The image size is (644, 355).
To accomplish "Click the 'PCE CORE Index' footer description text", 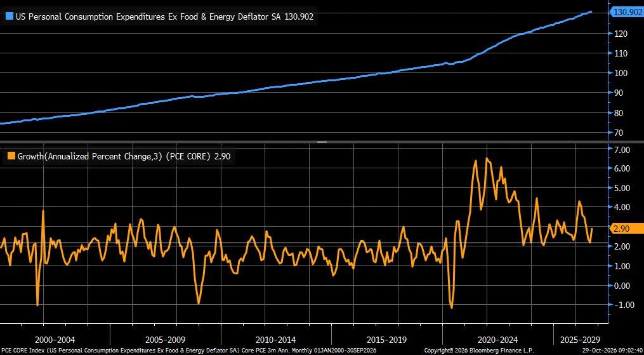I will point(188,351).
